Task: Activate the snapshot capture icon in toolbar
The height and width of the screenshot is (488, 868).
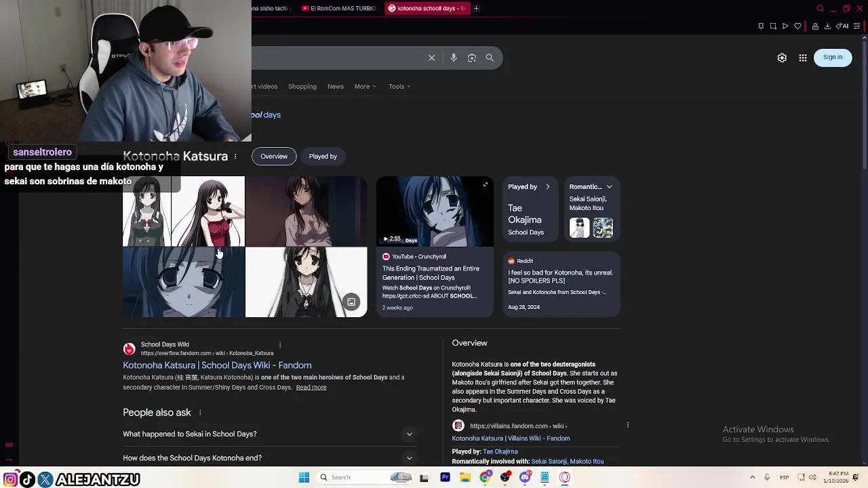Action: tap(773, 26)
